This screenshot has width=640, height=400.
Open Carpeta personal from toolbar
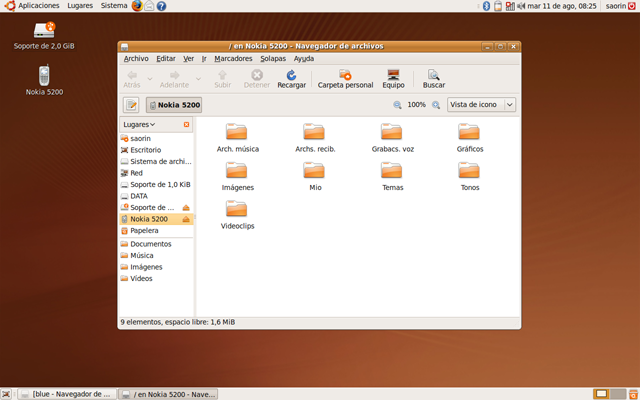(x=345, y=76)
